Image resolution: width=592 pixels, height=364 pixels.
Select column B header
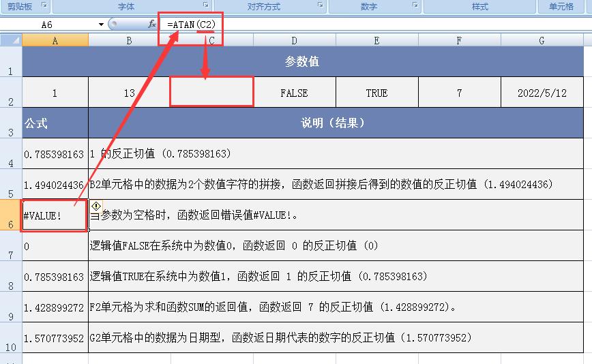pos(129,40)
